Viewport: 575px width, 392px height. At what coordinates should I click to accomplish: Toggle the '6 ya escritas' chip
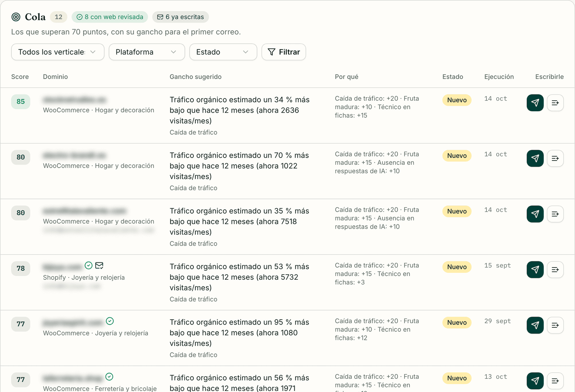(x=180, y=17)
